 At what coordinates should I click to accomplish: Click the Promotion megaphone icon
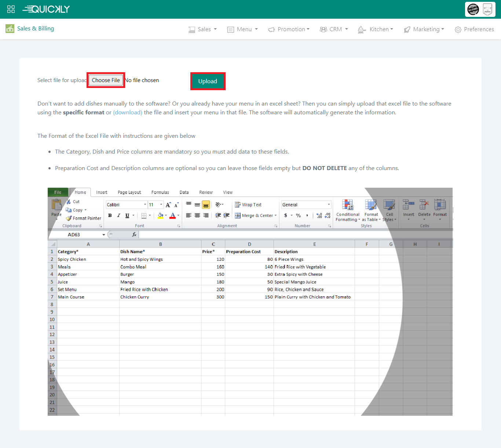point(271,30)
